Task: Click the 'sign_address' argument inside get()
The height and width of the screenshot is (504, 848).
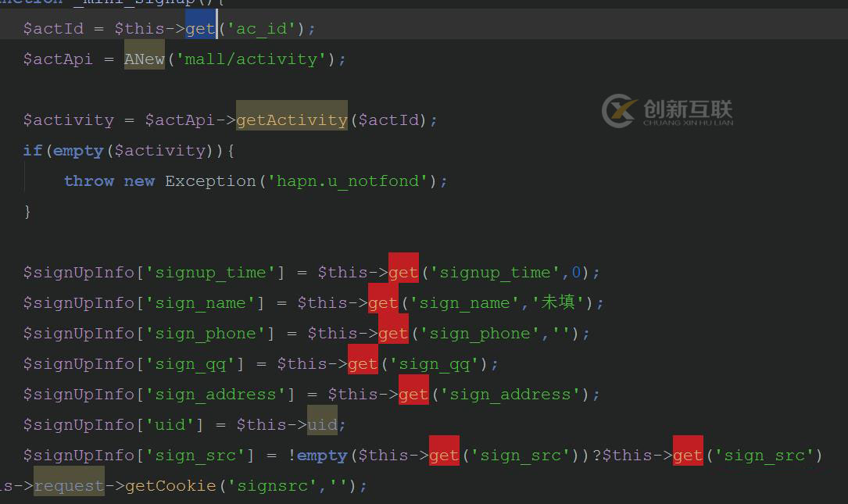Action: pyautogui.click(x=510, y=395)
